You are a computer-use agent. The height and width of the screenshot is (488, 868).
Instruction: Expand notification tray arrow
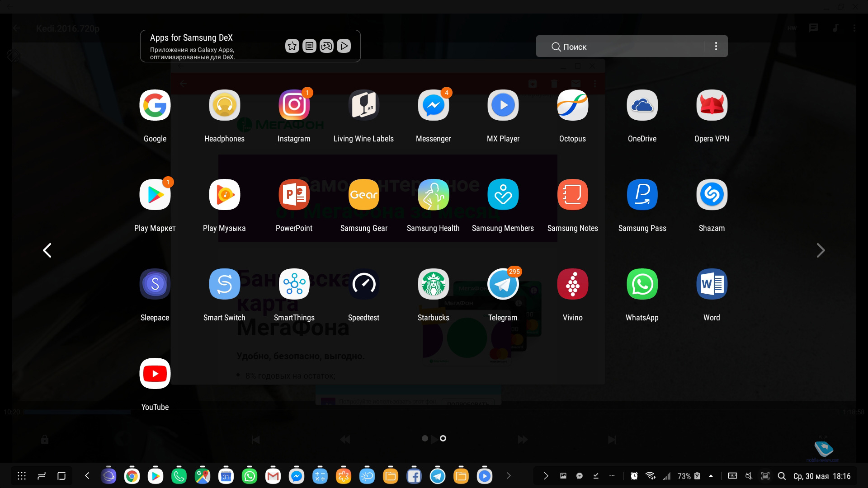point(546,476)
